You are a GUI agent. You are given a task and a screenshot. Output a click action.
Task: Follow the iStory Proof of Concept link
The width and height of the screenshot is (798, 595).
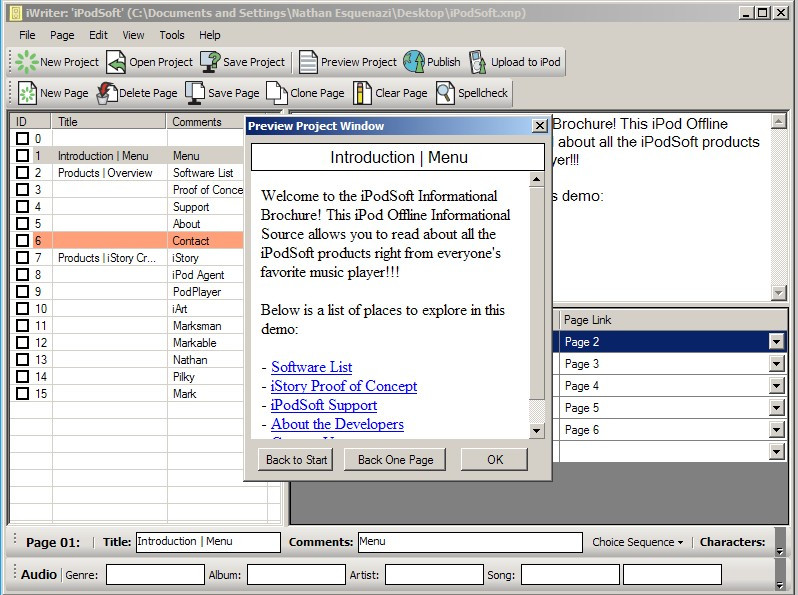tap(344, 386)
